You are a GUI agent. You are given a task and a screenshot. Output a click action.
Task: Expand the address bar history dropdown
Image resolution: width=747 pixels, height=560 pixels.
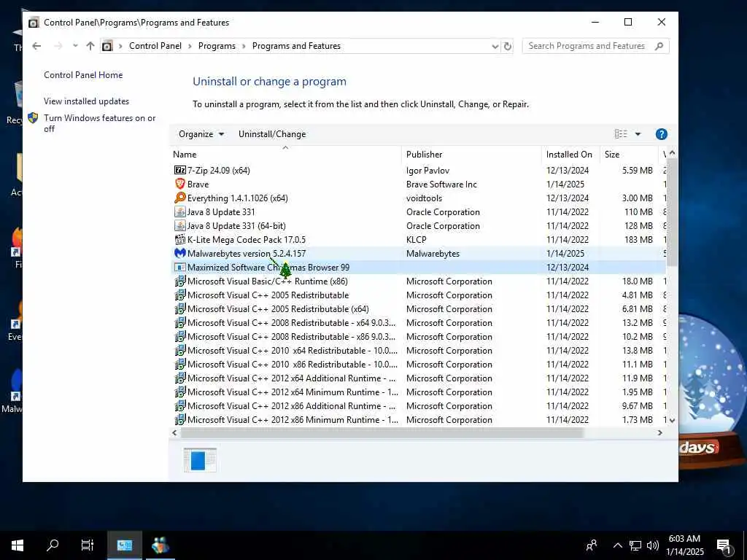(x=495, y=46)
